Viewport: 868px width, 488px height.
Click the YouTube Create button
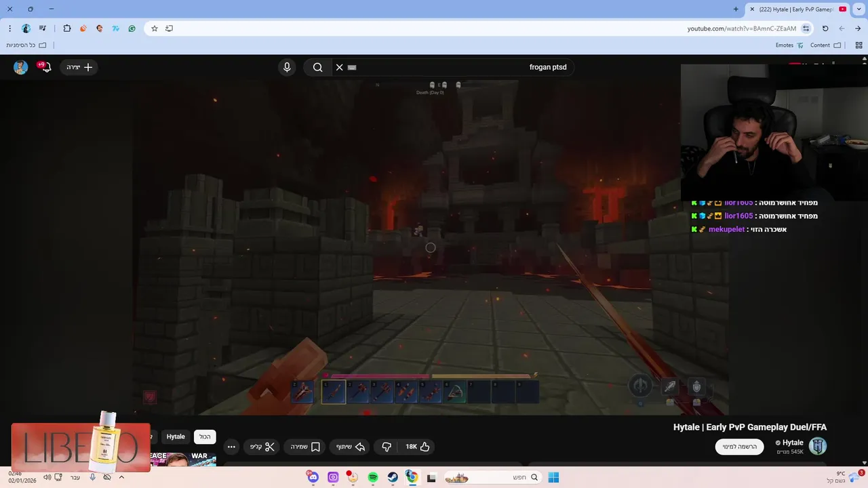pos(79,67)
